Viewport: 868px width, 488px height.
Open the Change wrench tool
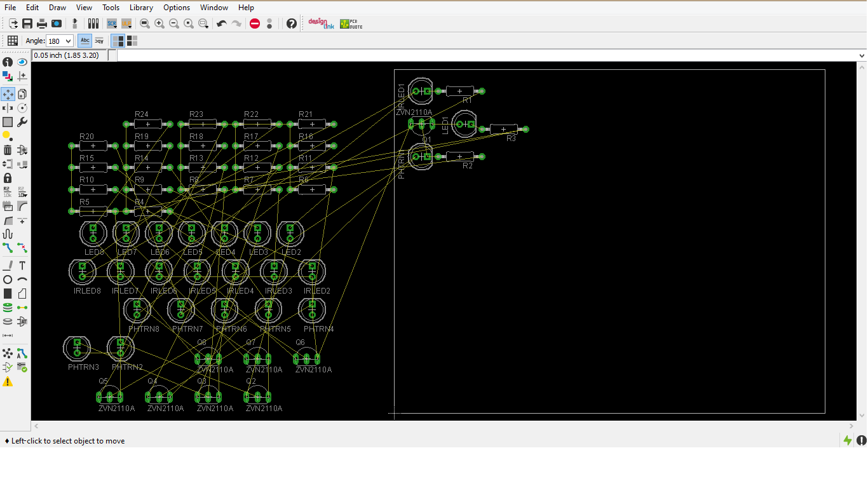click(x=22, y=122)
